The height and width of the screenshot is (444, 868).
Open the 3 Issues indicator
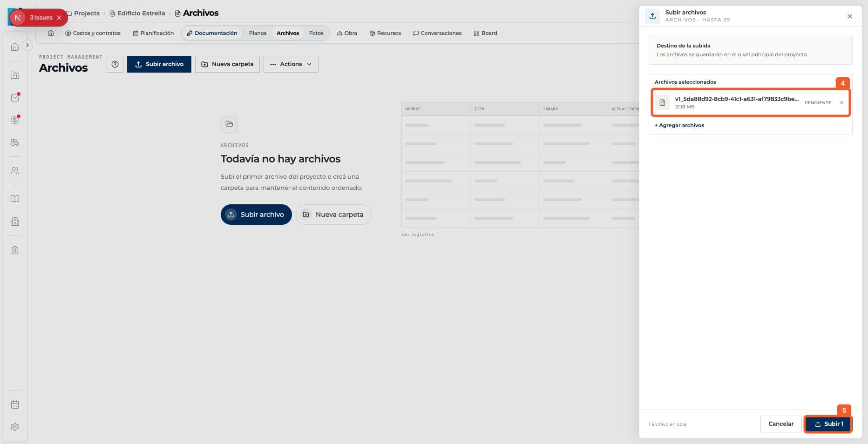click(x=41, y=18)
